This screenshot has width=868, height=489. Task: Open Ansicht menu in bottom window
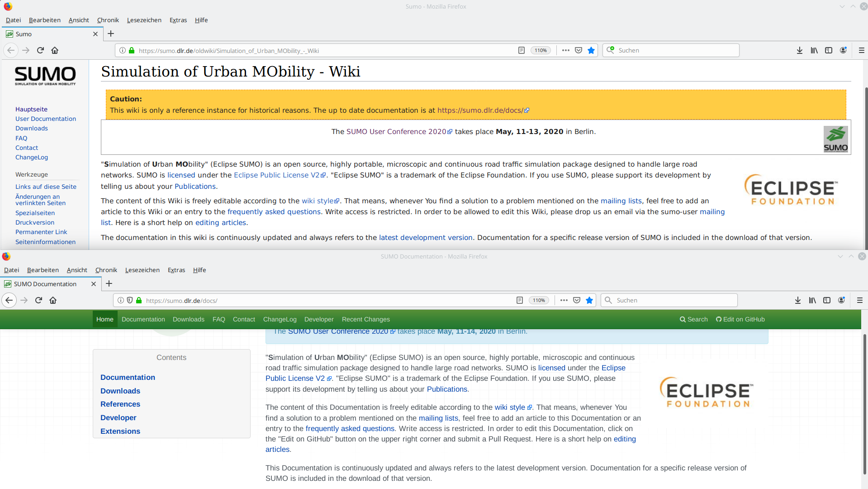[x=77, y=270]
